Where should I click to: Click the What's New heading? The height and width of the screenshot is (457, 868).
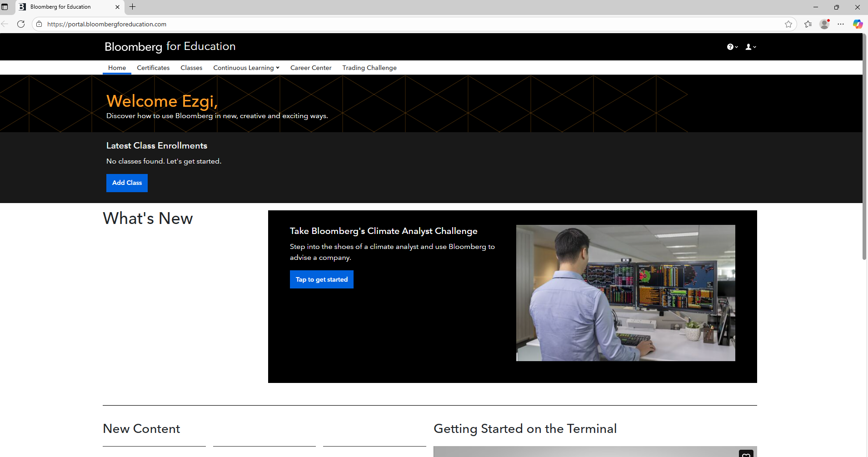(x=148, y=219)
